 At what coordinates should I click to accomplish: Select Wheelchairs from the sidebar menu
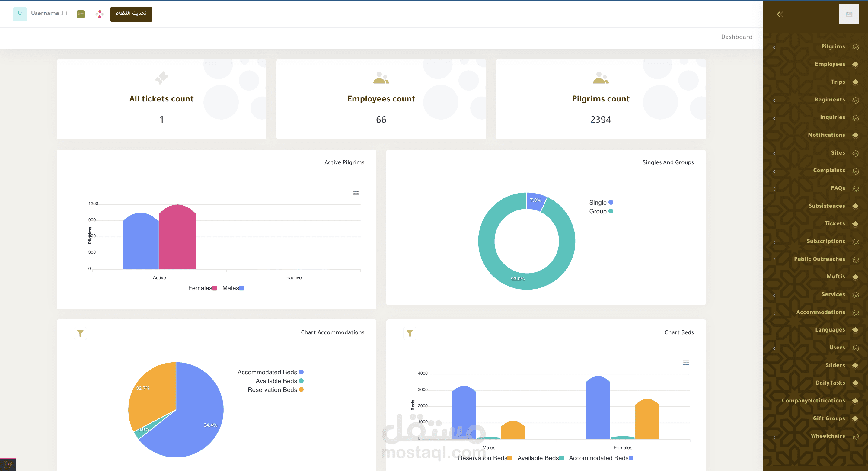(x=827, y=436)
